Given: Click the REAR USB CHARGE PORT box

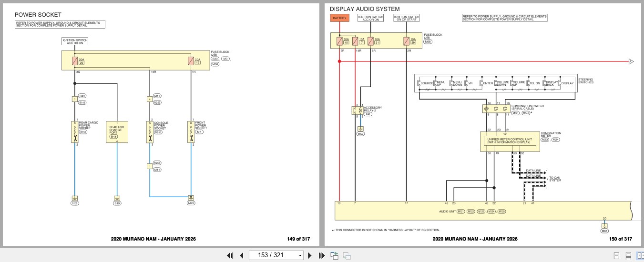Looking at the screenshot, I should tap(117, 131).
